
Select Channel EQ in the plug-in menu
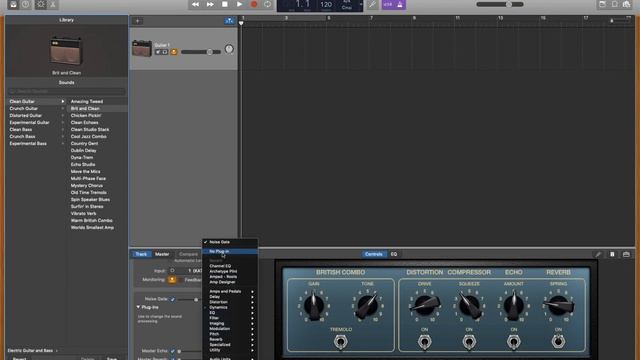230,266
